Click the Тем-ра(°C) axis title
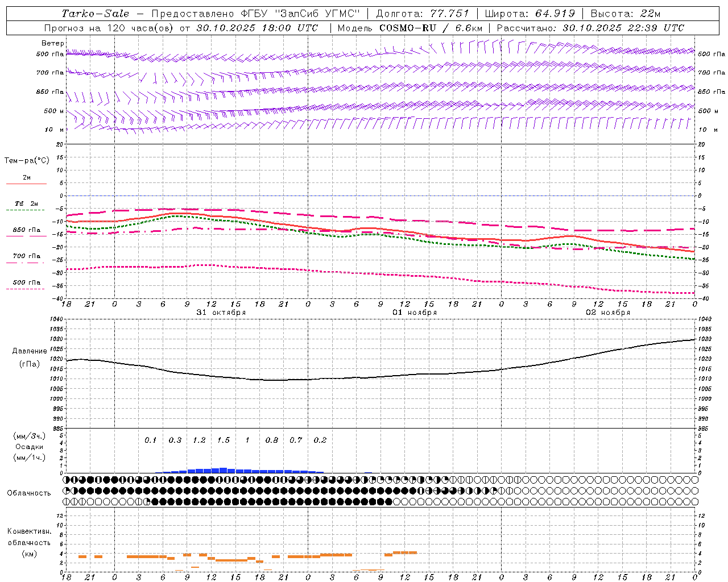The width and height of the screenshot is (728, 582). 27,161
